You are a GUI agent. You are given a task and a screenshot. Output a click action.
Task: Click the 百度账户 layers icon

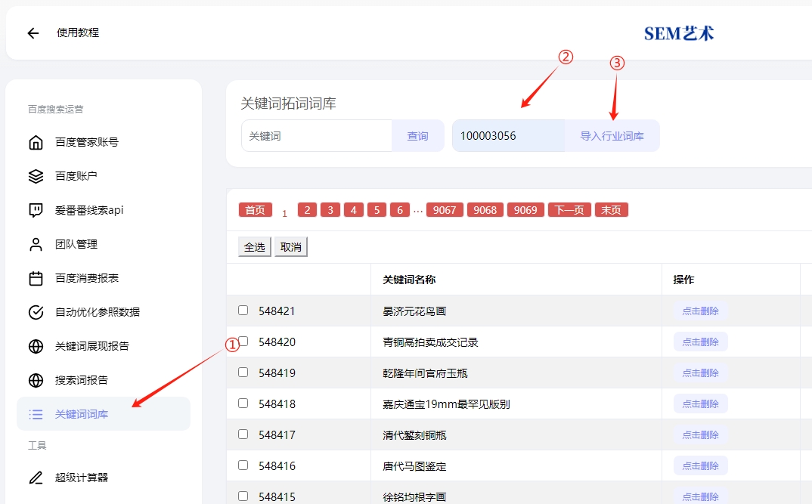(x=36, y=176)
